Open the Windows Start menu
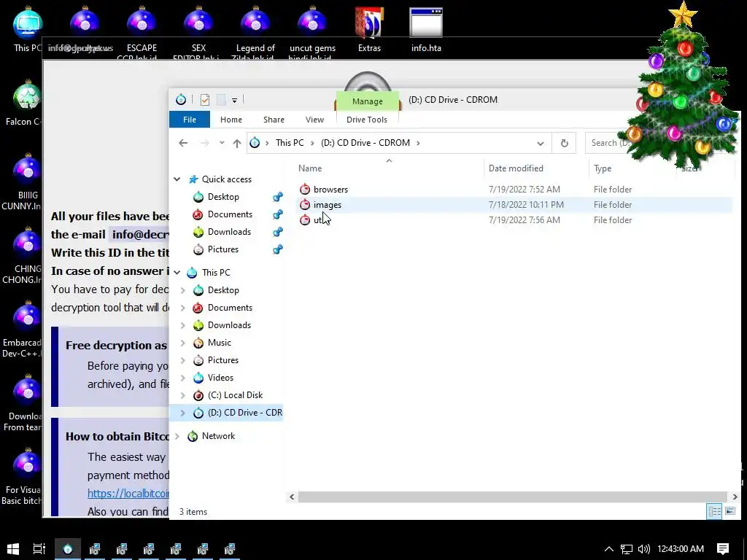The image size is (747, 560). point(13,548)
